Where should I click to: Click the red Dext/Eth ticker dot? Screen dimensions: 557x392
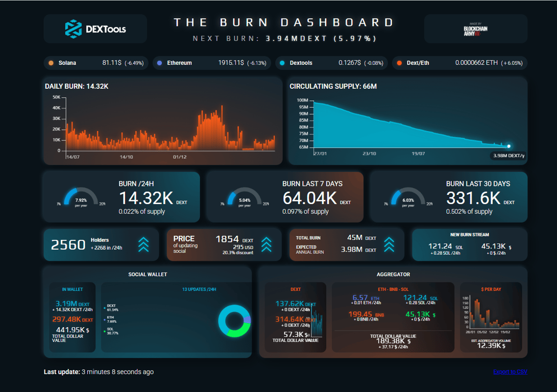(x=399, y=63)
